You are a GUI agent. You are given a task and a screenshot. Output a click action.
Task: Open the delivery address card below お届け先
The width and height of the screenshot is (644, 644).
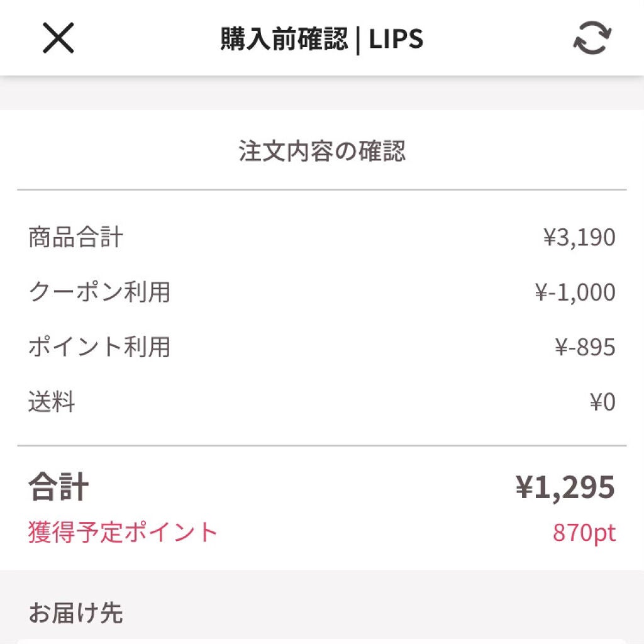click(322, 640)
